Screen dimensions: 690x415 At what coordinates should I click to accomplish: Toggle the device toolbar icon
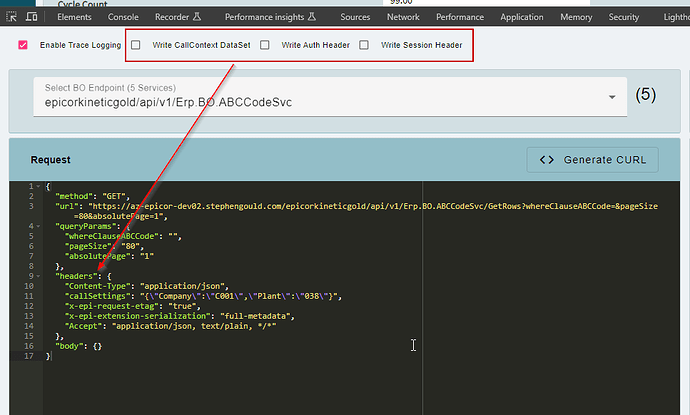(x=31, y=17)
